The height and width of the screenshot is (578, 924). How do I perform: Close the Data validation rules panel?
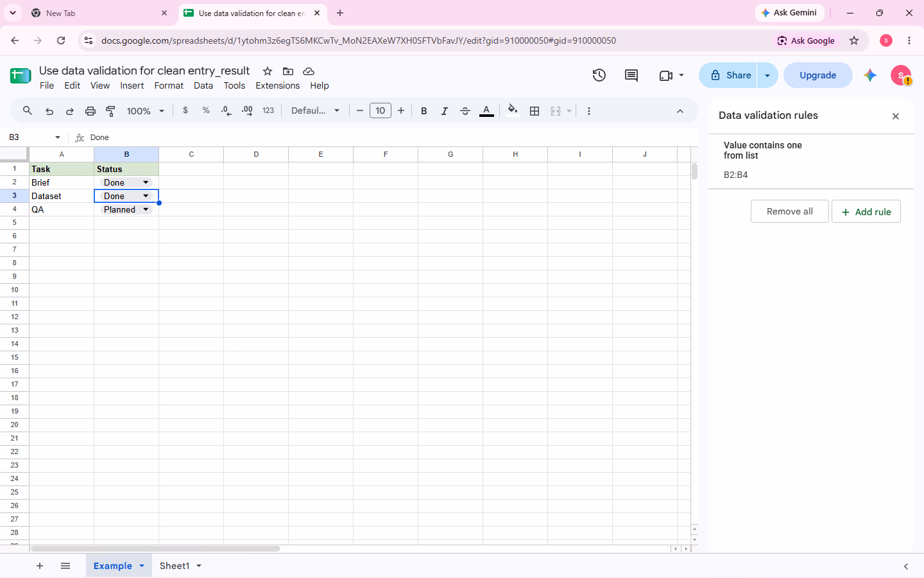pos(896,116)
